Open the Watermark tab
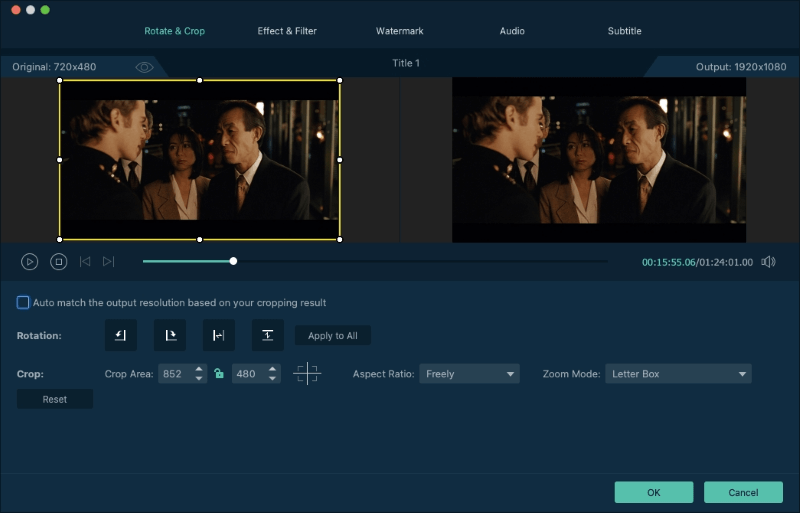 click(x=399, y=31)
